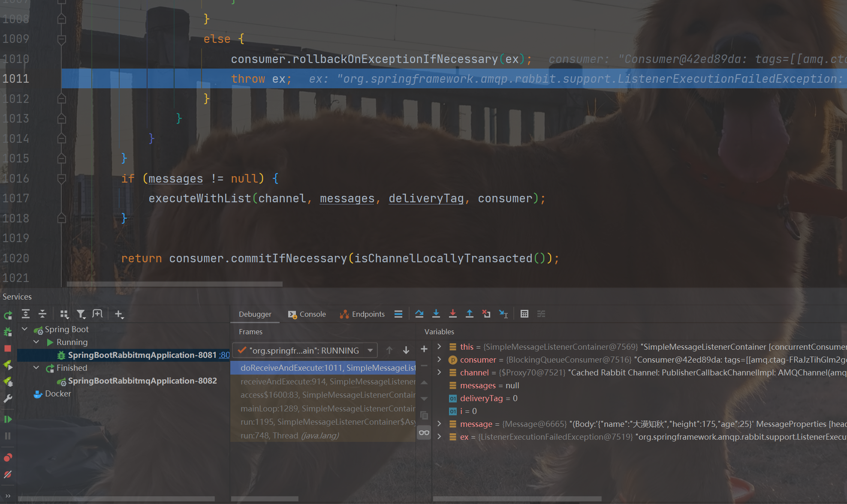This screenshot has width=847, height=504.
Task: Expand the message variable
Action: click(x=439, y=423)
